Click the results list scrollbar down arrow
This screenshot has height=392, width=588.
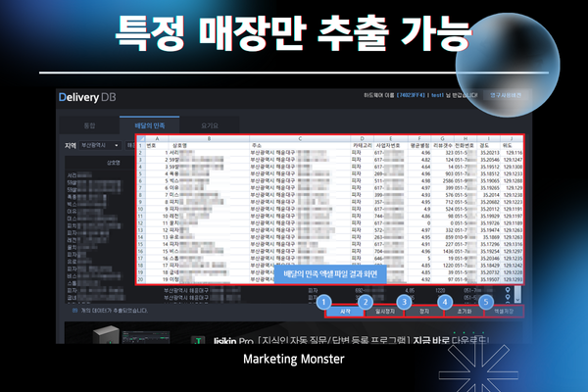point(517,299)
